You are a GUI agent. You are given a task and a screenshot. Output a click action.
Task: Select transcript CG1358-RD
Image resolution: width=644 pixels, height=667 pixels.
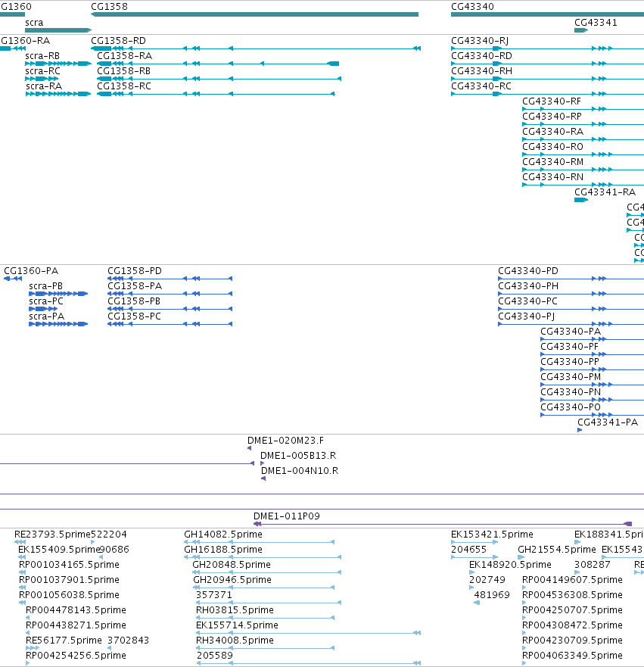tap(118, 41)
